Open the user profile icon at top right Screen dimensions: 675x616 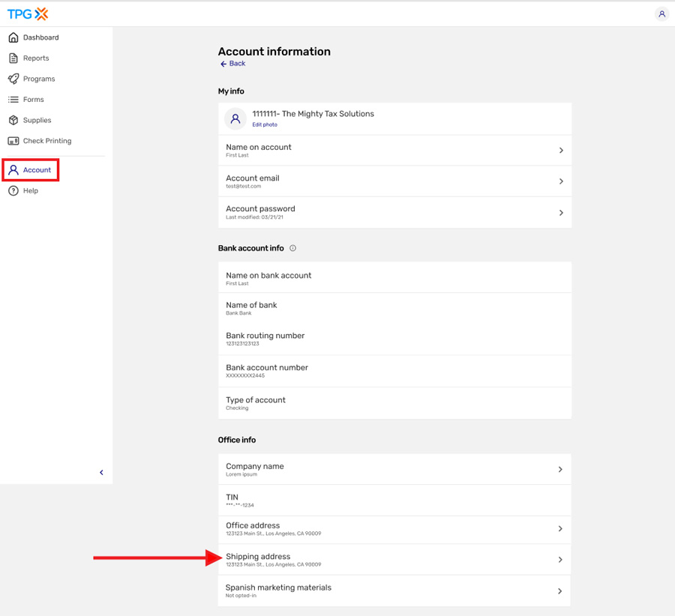click(x=661, y=13)
